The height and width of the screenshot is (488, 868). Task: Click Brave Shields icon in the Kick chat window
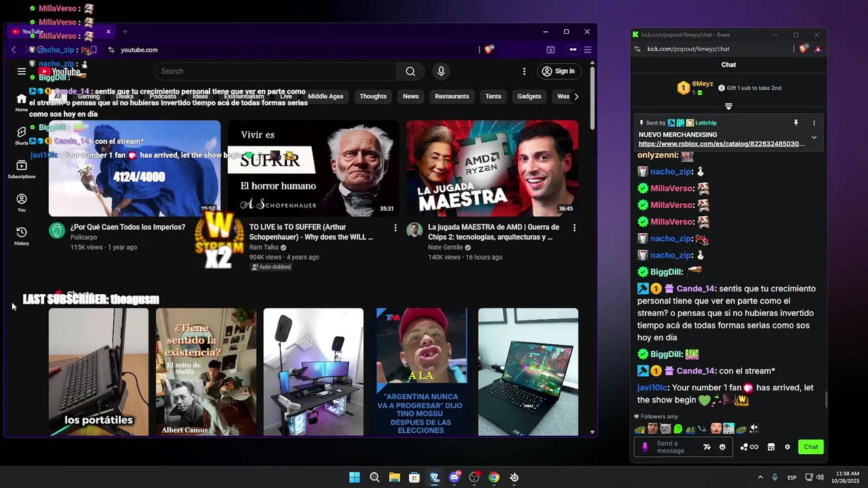804,49
